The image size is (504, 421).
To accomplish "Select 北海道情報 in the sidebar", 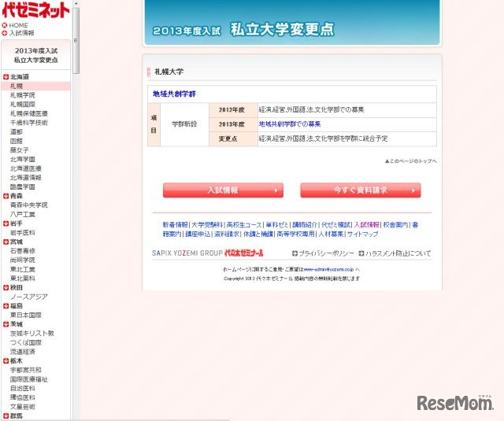I will click(26, 178).
